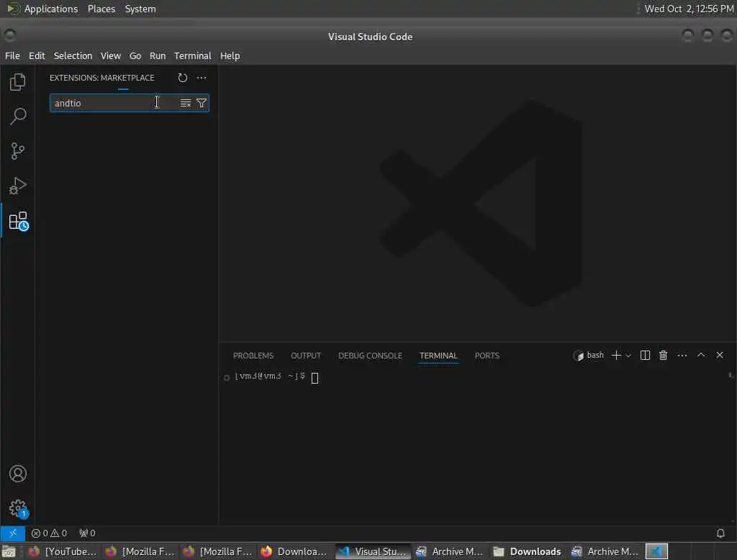The width and height of the screenshot is (737, 560).
Task: Maximize the panel size with chevron
Action: (x=701, y=355)
